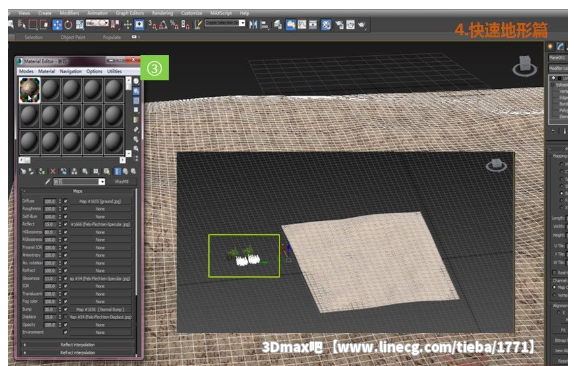Pick material from object with eyedropper
574x366 pixels.
tap(48, 181)
